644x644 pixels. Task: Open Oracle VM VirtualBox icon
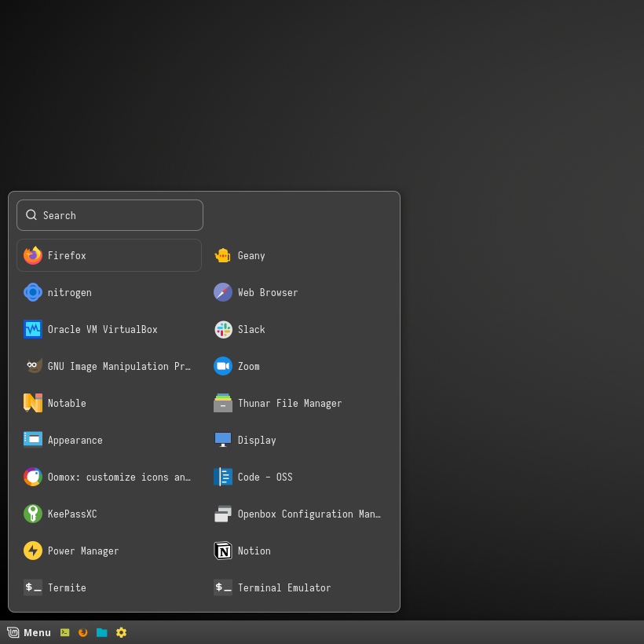[x=33, y=329]
